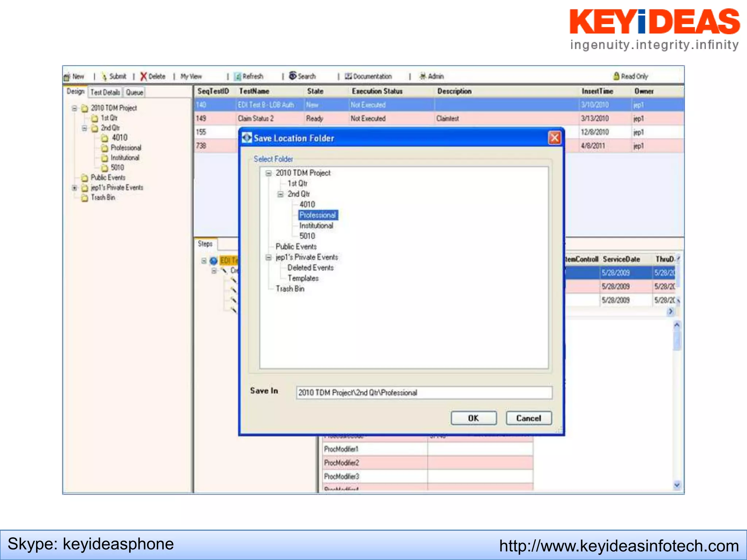Click the red Delete X icon
The height and width of the screenshot is (560, 747).
143,77
